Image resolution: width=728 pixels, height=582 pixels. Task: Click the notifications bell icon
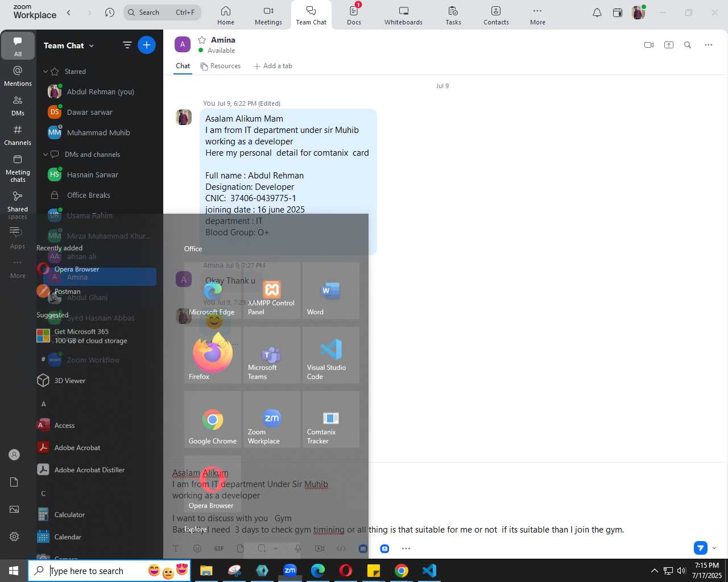tap(597, 13)
